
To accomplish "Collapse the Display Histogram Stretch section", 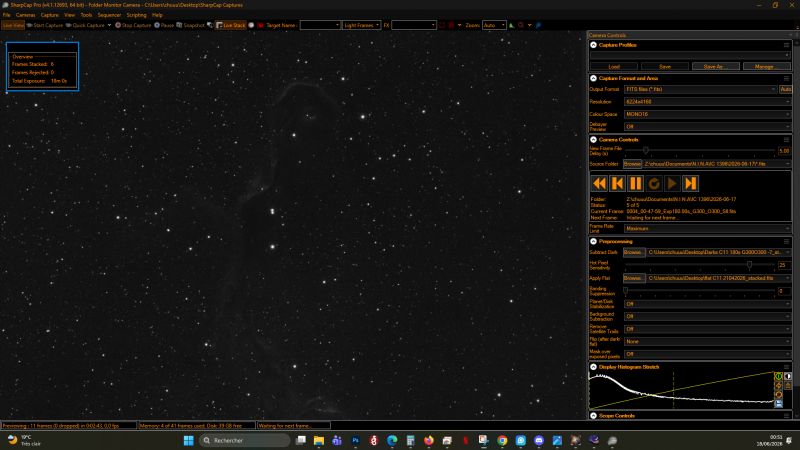I will [593, 367].
